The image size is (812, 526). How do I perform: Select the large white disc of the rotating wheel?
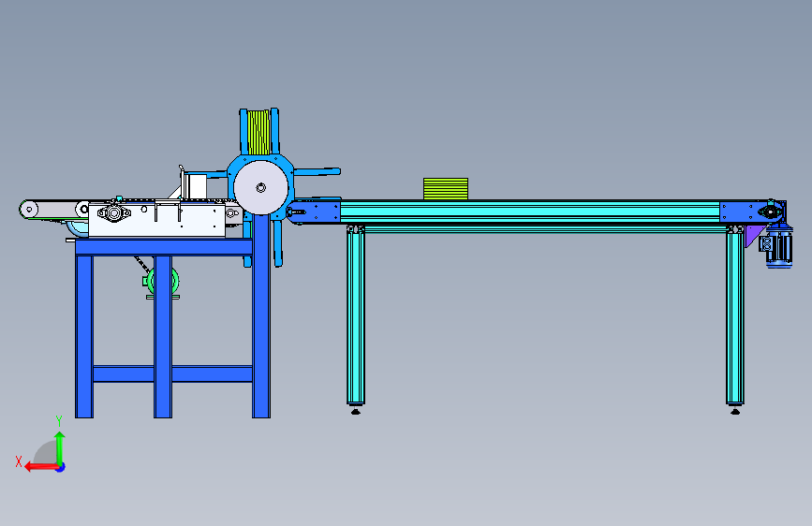click(x=261, y=187)
